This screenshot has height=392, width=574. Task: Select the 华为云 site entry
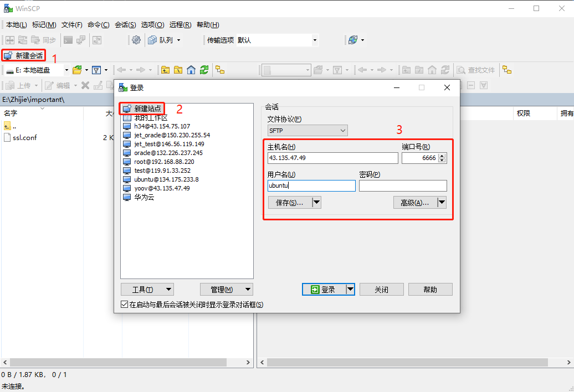point(144,197)
